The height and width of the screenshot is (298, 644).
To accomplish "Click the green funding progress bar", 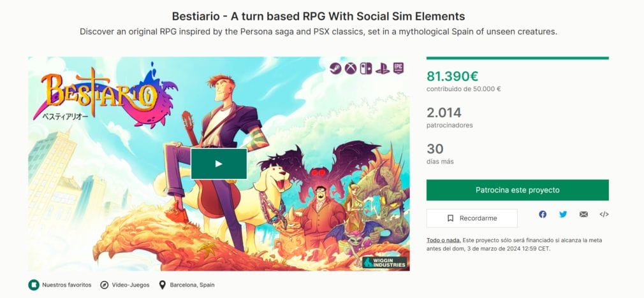I will point(517,58).
